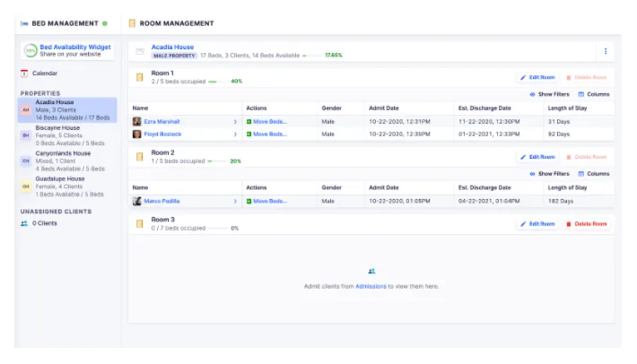This screenshot has height=364, width=637.
Task: Select Acadia House property in sidebar
Action: [67, 110]
